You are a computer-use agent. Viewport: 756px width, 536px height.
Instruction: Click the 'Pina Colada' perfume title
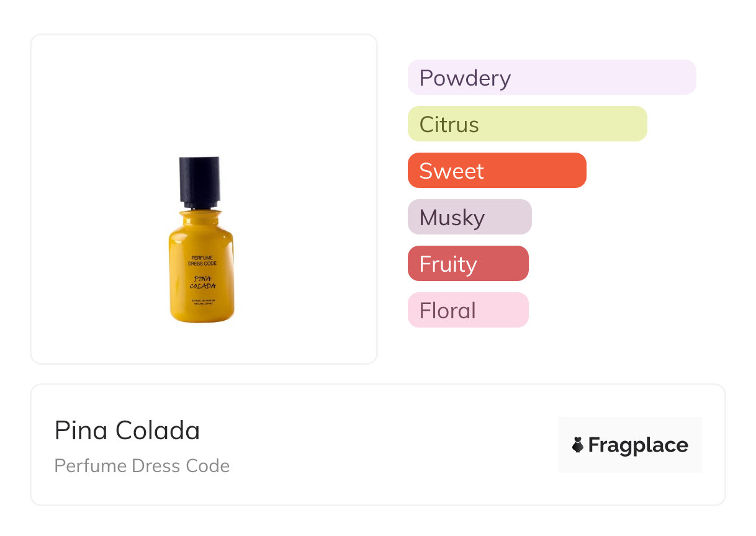click(127, 431)
